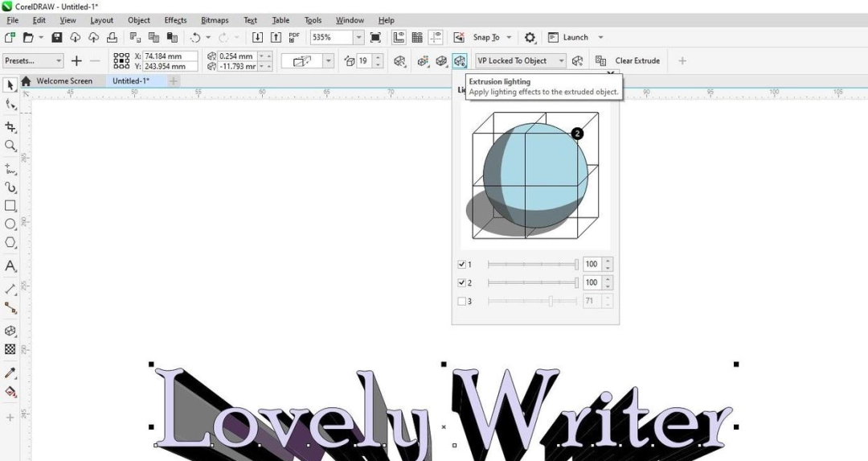Open the Bitmaps menu
This screenshot has height=461, width=868.
click(215, 20)
